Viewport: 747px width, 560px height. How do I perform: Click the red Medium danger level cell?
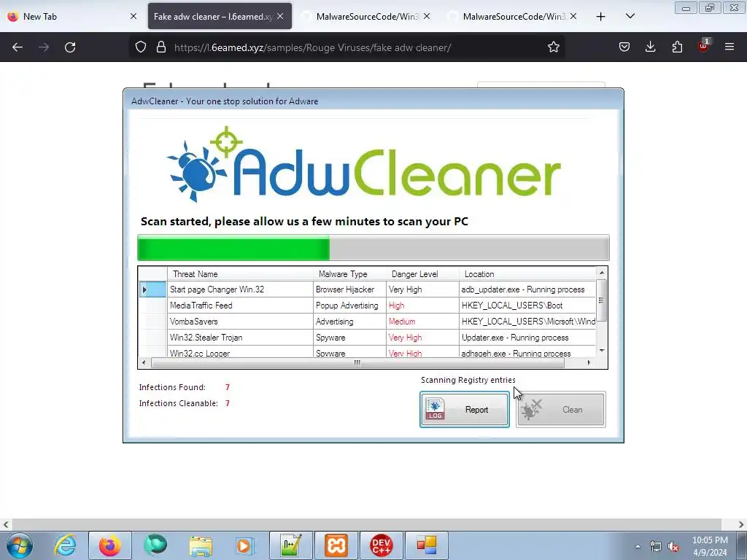[x=422, y=322]
